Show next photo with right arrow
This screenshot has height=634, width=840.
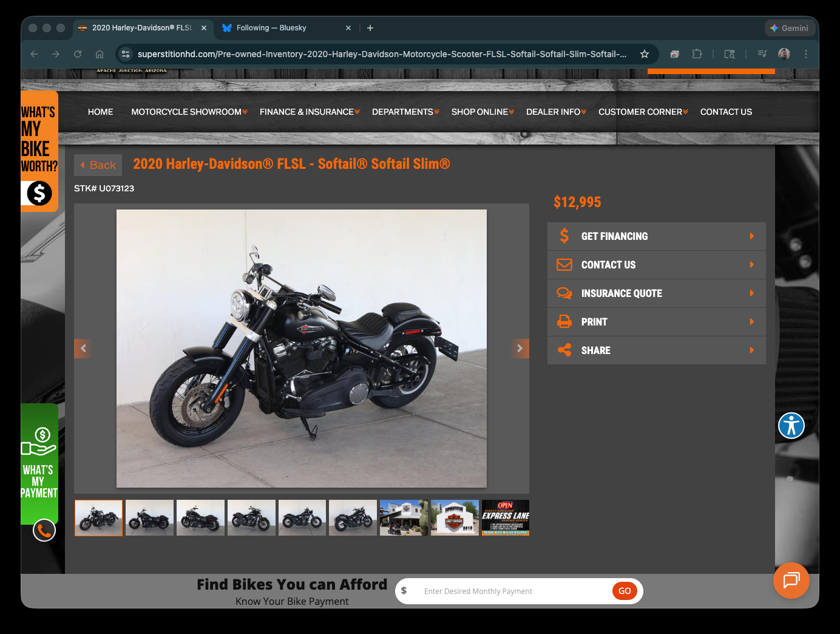tap(520, 348)
